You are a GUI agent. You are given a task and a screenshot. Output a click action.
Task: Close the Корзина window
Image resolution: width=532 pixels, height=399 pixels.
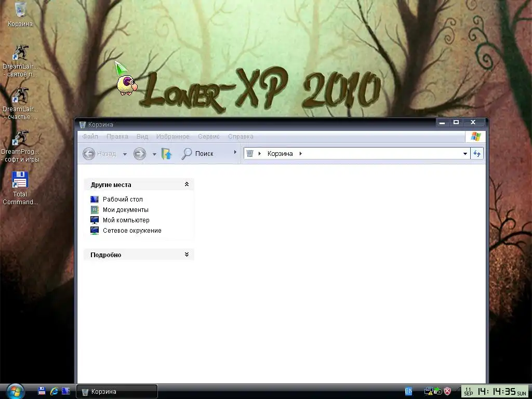(473, 123)
